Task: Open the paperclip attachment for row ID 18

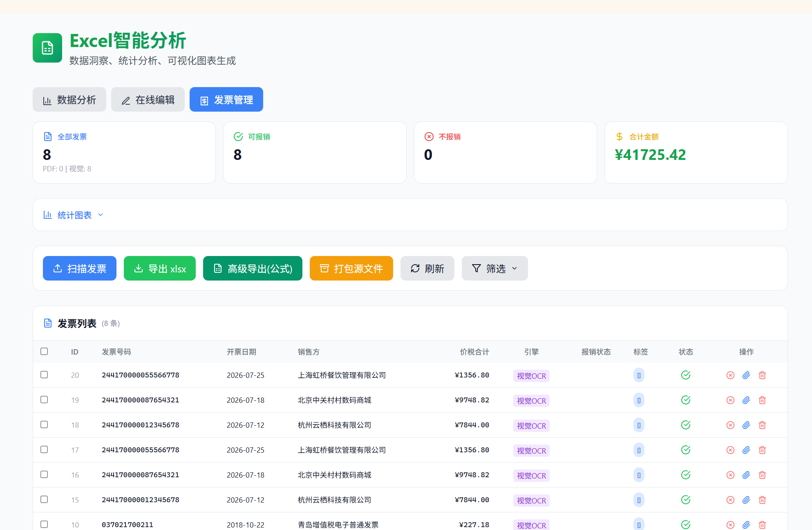Action: (x=746, y=425)
